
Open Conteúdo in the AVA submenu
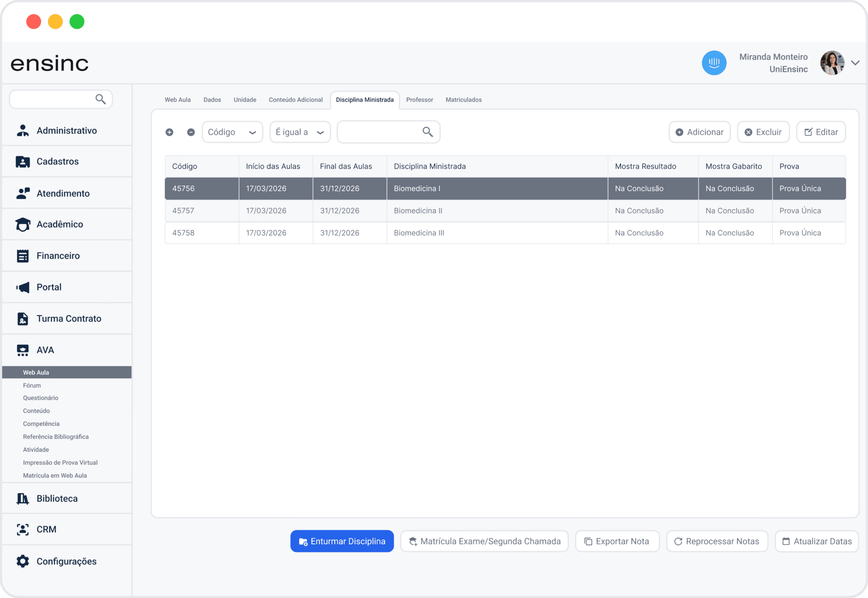(36, 411)
